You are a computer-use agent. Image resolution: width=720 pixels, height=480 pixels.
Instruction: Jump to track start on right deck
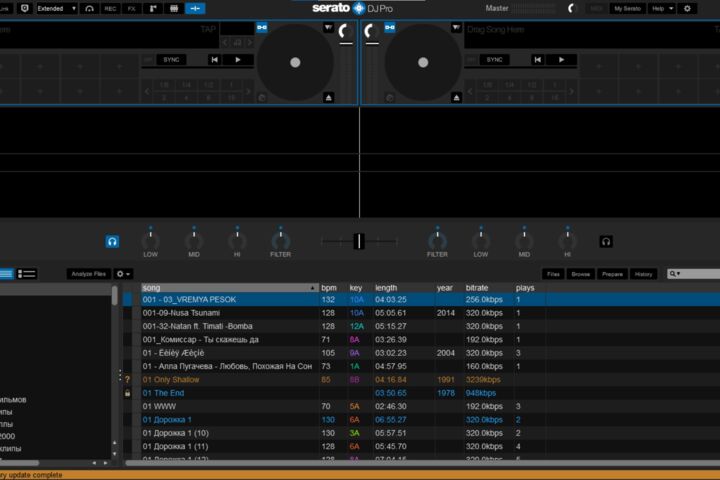pyautogui.click(x=538, y=60)
